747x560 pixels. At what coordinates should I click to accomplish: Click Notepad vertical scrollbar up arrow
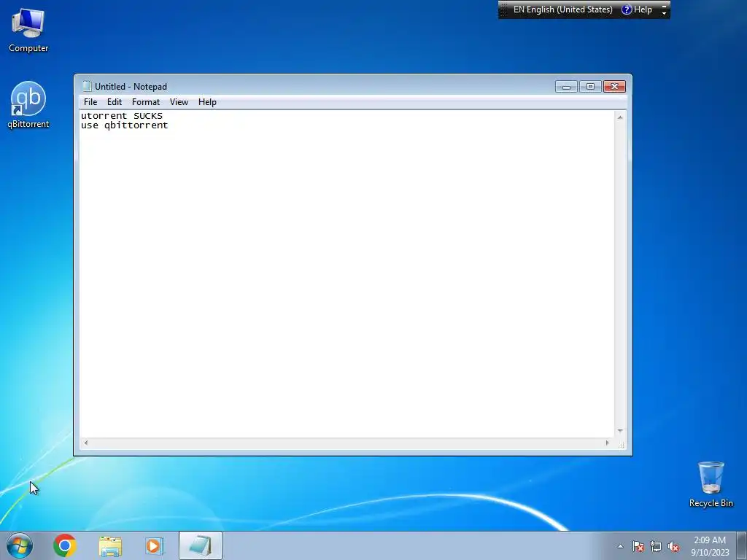point(620,117)
